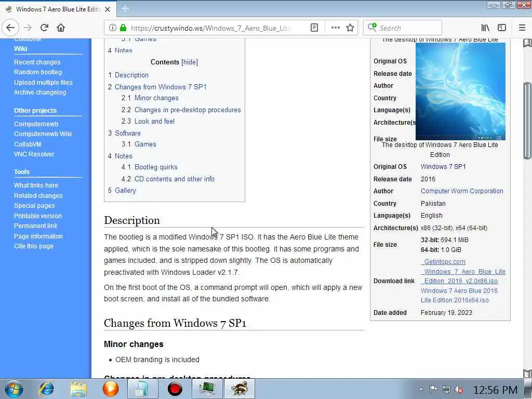The width and height of the screenshot is (532, 399).
Task: Open Related changes tool
Action: [38, 196]
